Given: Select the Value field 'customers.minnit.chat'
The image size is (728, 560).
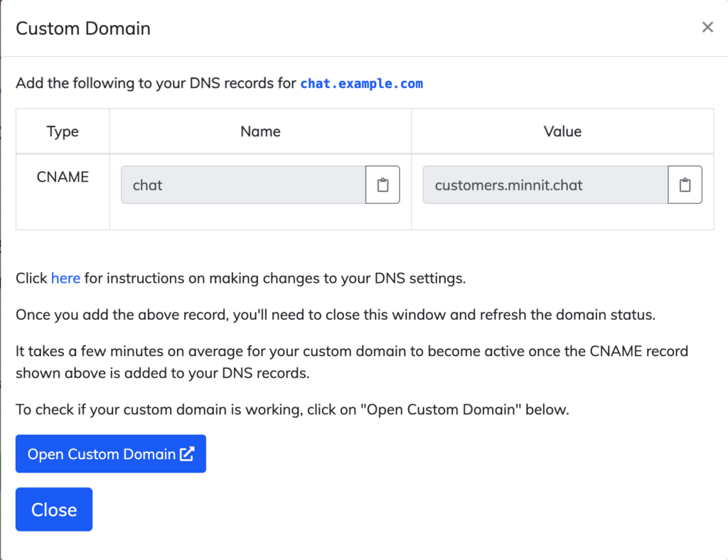Looking at the screenshot, I should point(545,185).
